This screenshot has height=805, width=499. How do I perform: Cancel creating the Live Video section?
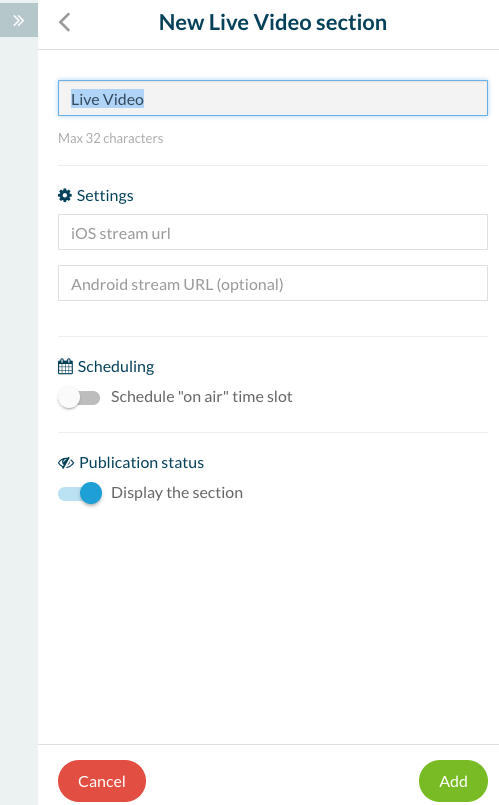coord(102,781)
